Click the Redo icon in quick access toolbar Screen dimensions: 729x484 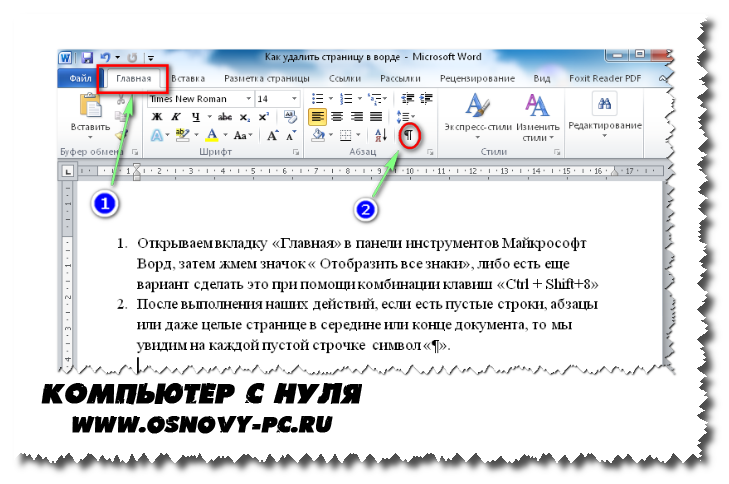(133, 58)
